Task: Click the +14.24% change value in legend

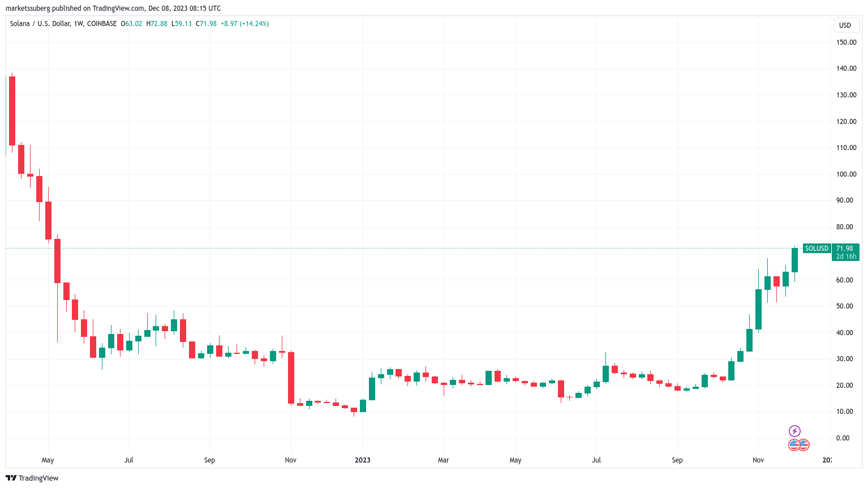Action: 254,24
